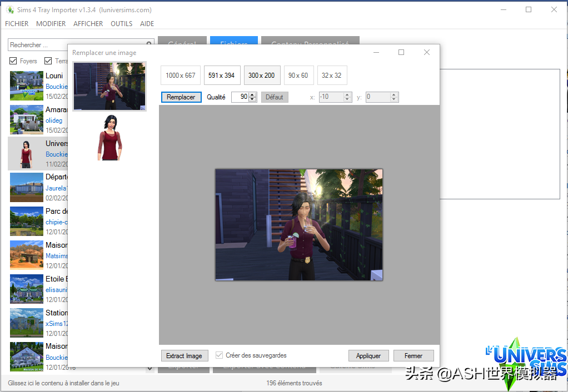Click the Extract Image button

click(185, 356)
